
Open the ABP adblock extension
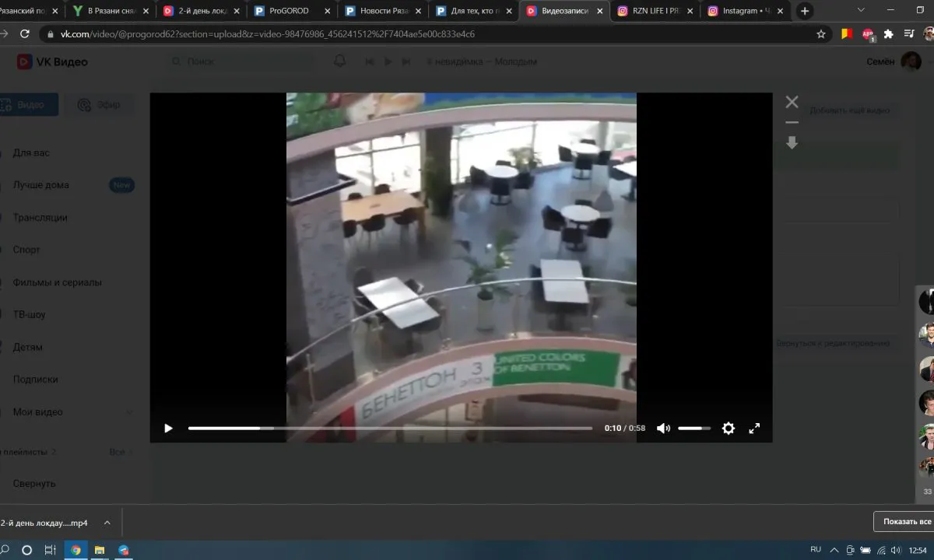868,34
